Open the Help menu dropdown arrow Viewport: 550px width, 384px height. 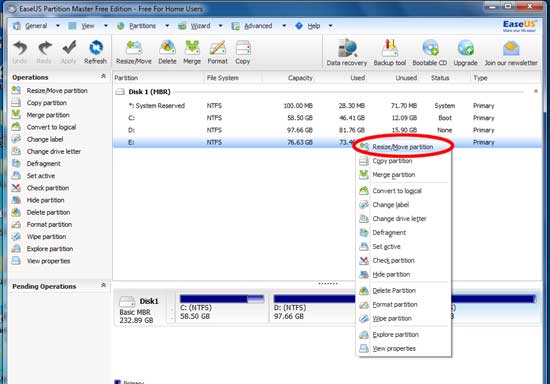(x=330, y=26)
